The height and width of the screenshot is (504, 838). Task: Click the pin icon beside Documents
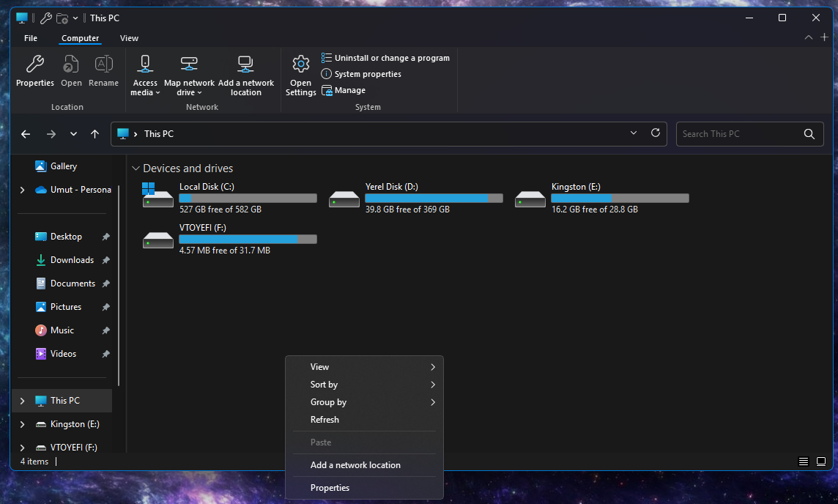tap(105, 283)
